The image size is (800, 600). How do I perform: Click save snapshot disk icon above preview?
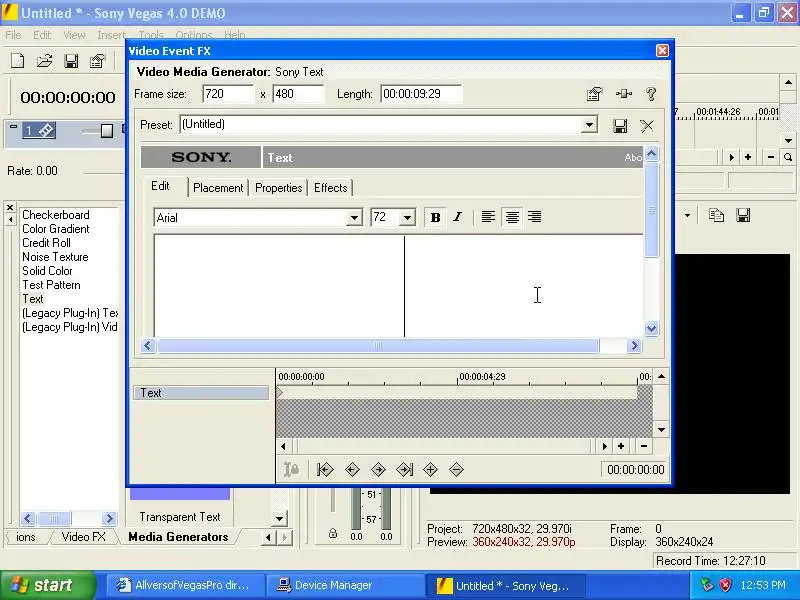[x=743, y=215]
